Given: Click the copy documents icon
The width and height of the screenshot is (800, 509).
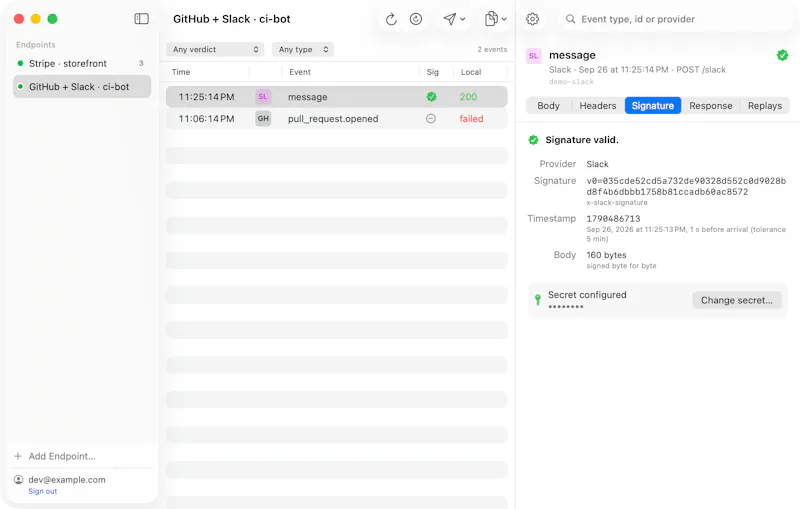Looking at the screenshot, I should (x=491, y=19).
